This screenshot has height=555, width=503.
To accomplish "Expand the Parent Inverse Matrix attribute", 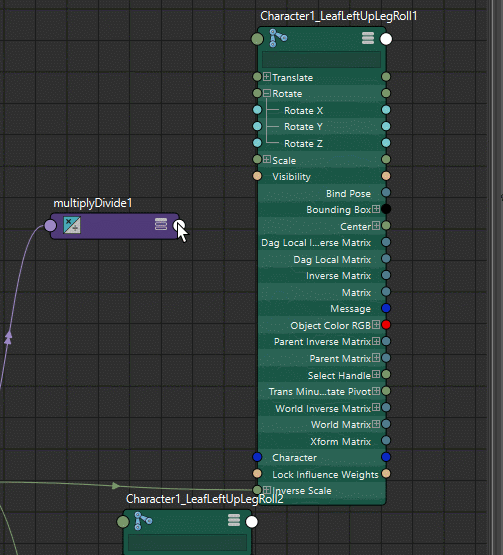I will pos(376,341).
